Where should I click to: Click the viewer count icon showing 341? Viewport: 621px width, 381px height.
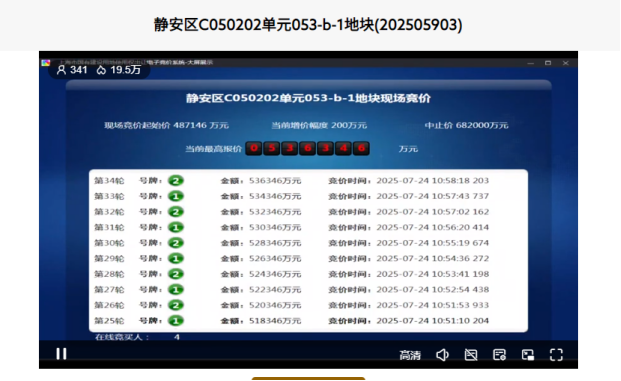click(x=61, y=70)
